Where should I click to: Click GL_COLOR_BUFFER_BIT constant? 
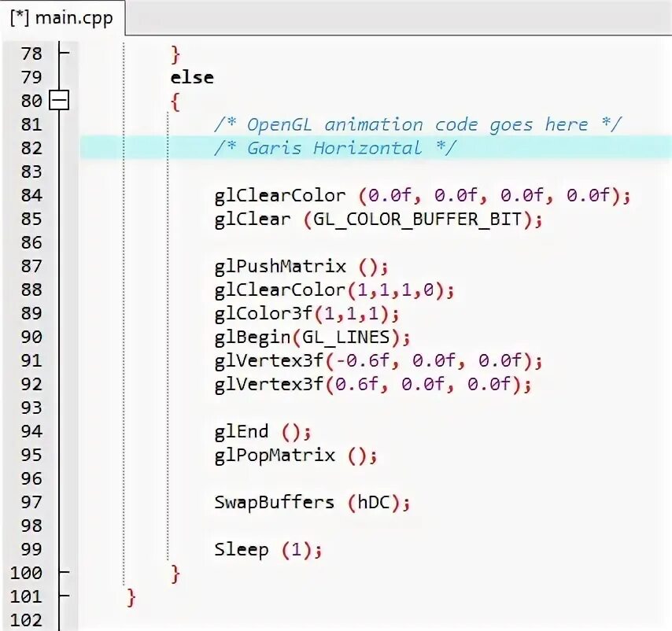point(417,220)
